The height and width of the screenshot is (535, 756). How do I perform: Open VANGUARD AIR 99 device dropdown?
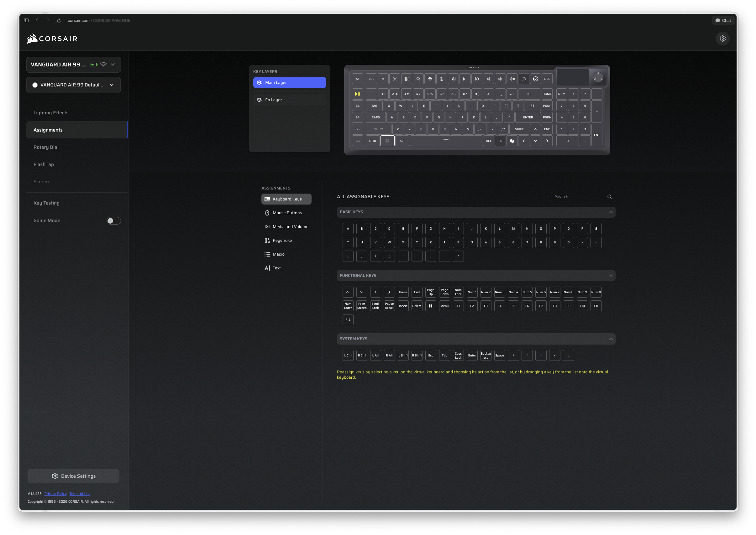[x=73, y=65]
